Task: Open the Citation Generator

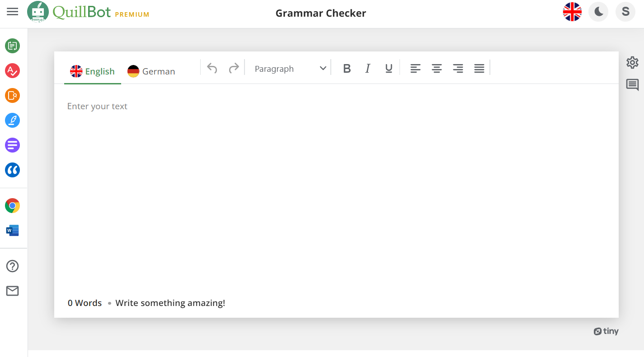Action: [12, 170]
